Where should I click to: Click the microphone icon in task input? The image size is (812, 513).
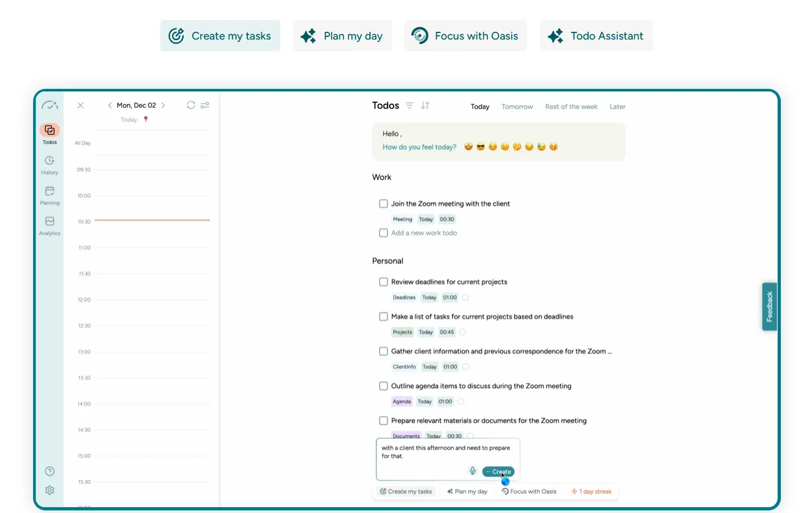[473, 471]
